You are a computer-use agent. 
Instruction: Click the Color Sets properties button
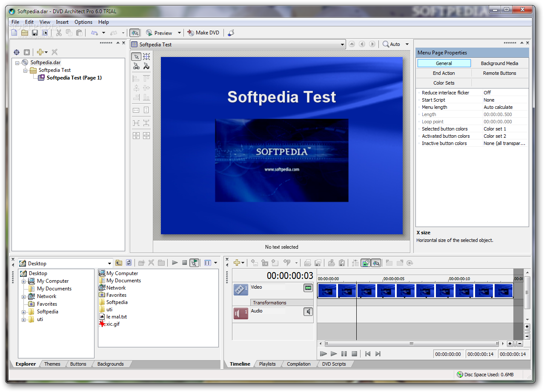pos(444,83)
